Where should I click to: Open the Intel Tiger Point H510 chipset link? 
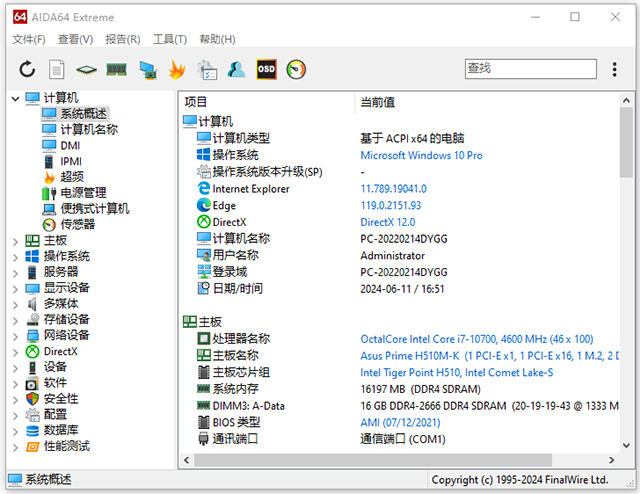pyautogui.click(x=457, y=373)
